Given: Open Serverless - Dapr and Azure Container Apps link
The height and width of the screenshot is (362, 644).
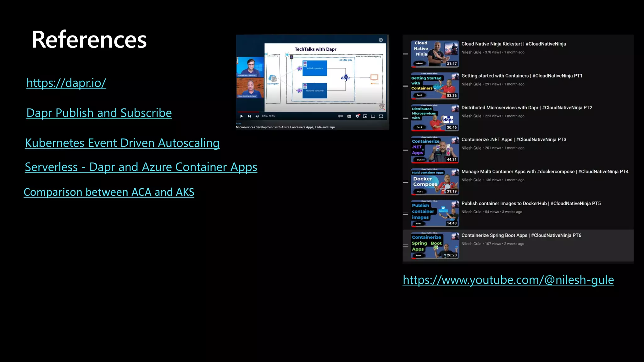Looking at the screenshot, I should [141, 167].
